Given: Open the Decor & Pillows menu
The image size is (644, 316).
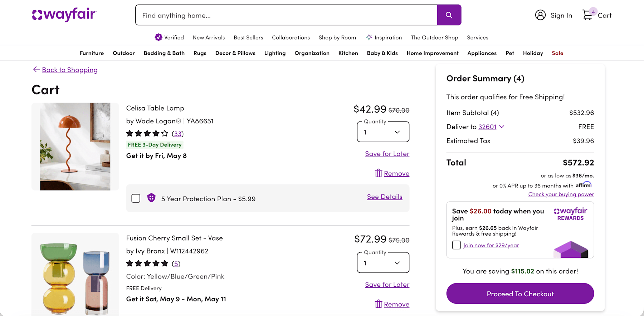Looking at the screenshot, I should [x=235, y=53].
